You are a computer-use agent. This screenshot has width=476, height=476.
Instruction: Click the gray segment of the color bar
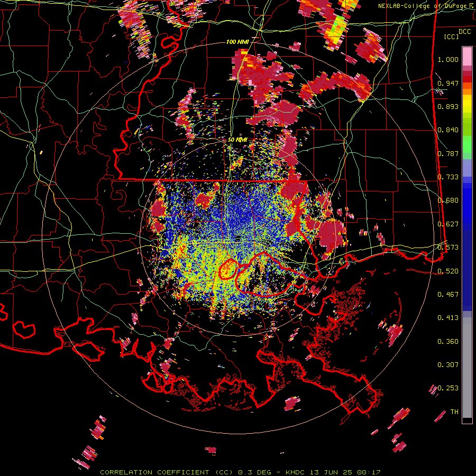(467, 369)
